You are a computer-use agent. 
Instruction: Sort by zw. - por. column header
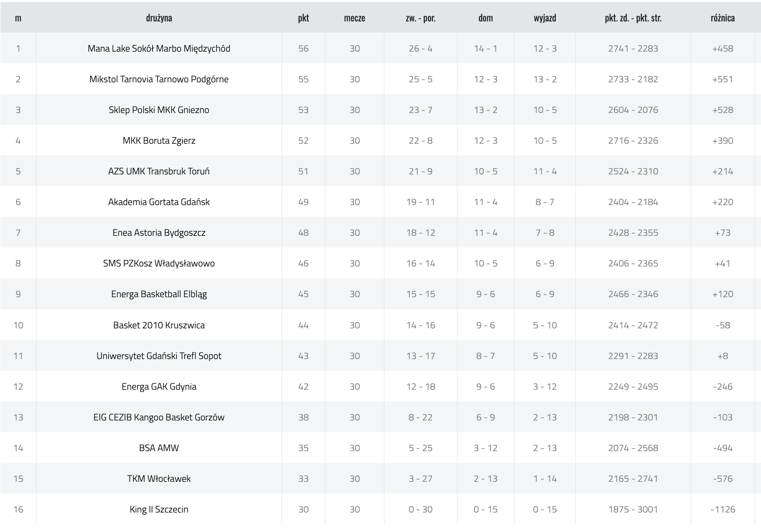(420, 18)
